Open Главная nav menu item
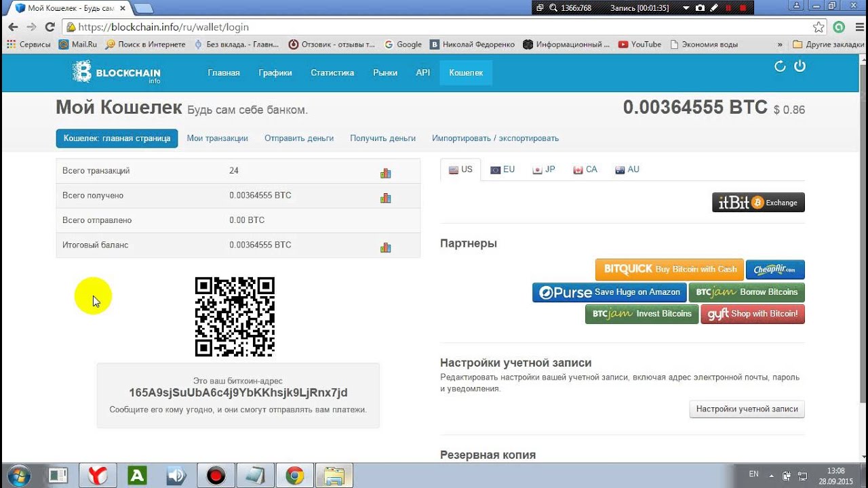 click(224, 73)
